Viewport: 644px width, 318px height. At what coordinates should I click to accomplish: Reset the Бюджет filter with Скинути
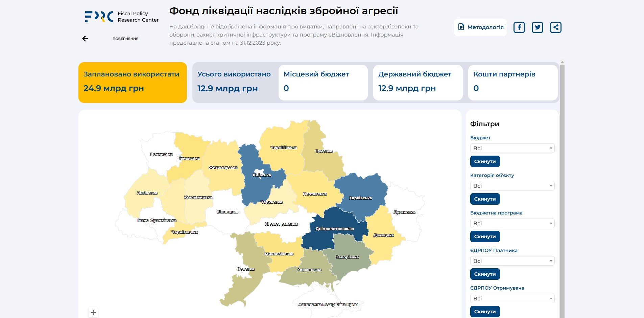click(485, 161)
